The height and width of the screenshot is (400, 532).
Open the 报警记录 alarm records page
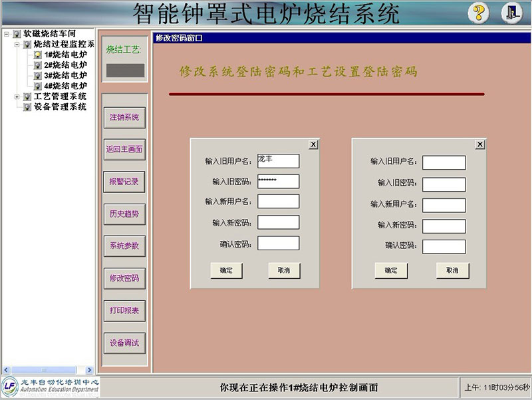(124, 182)
